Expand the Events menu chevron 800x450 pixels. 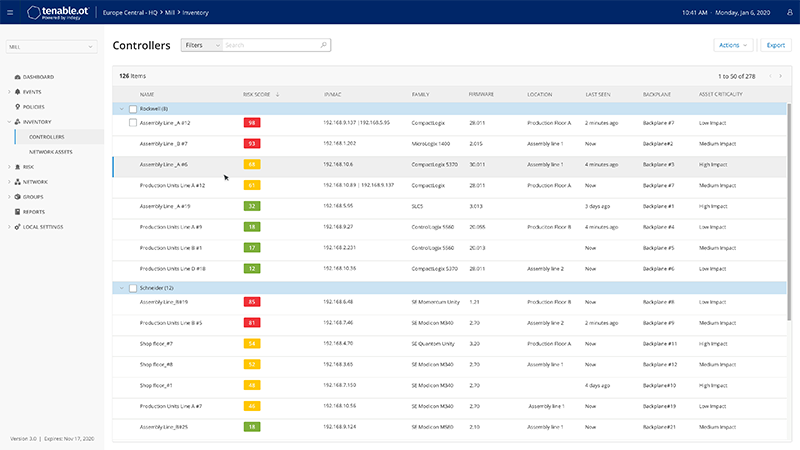pos(9,92)
